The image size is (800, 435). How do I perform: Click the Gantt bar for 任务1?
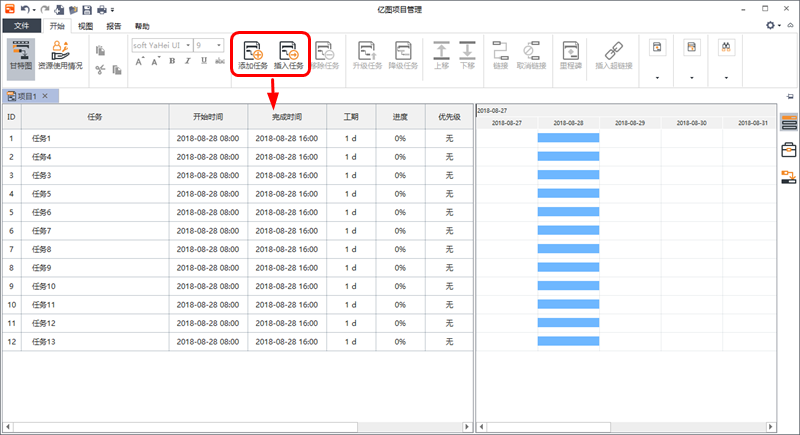(568, 138)
